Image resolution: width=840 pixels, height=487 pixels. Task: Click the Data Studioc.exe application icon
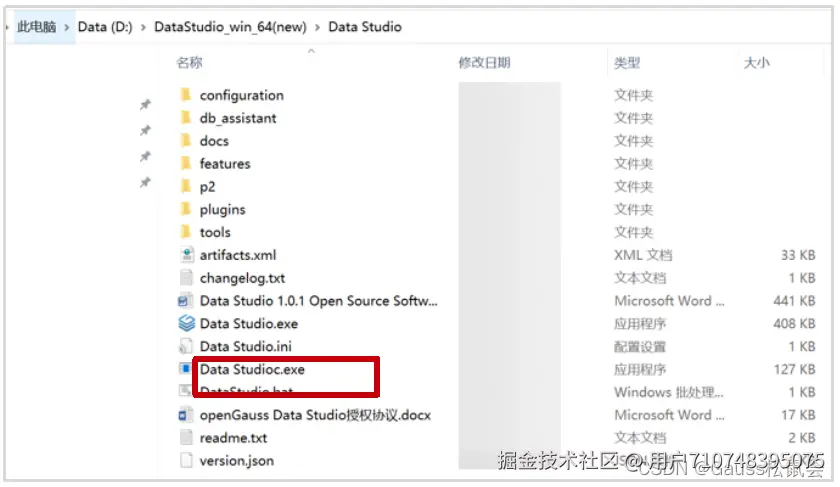(185, 369)
